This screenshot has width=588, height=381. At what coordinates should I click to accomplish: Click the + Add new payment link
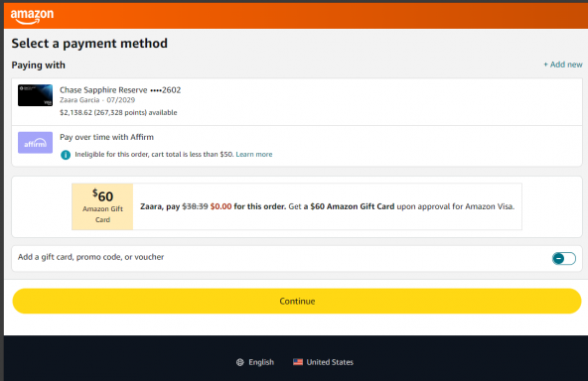click(563, 64)
